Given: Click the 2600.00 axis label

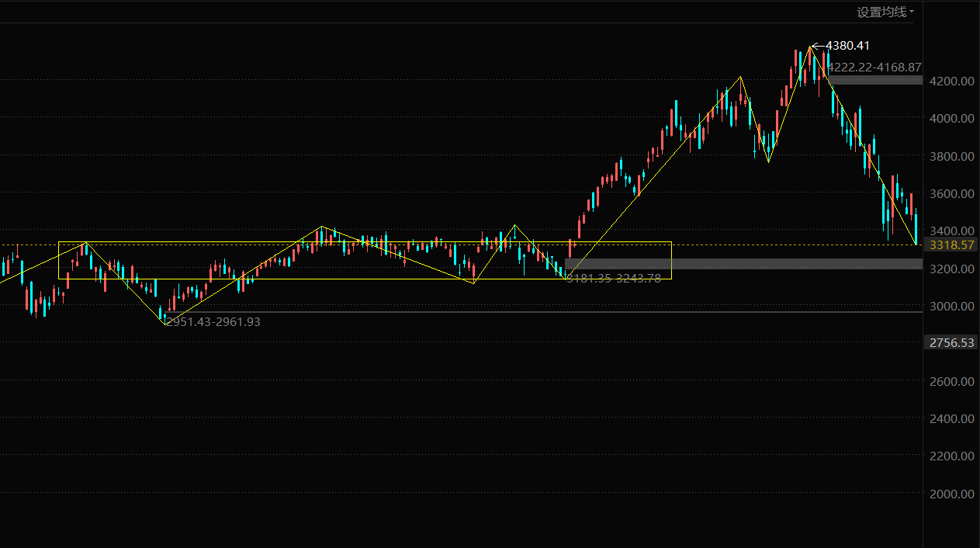Looking at the screenshot, I should (952, 381).
